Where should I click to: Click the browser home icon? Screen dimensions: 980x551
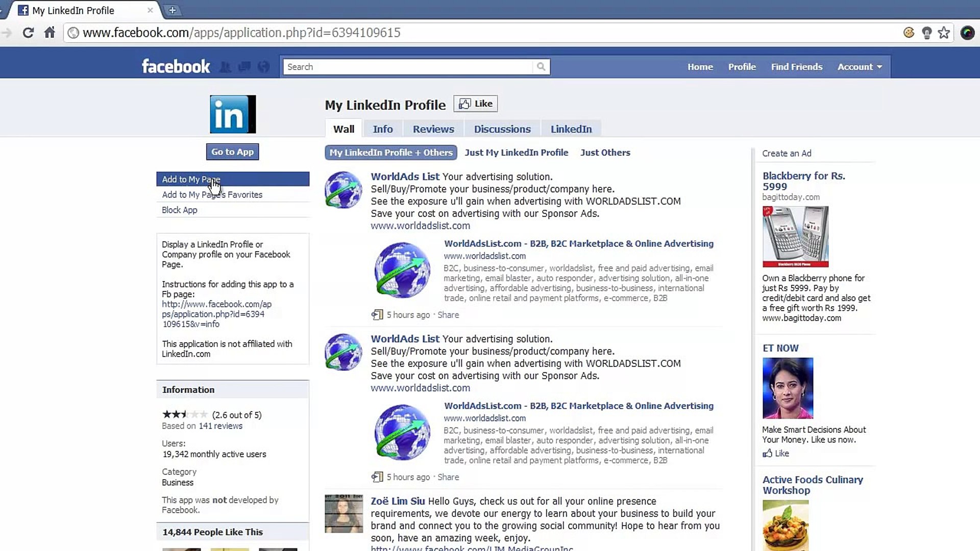tap(50, 33)
